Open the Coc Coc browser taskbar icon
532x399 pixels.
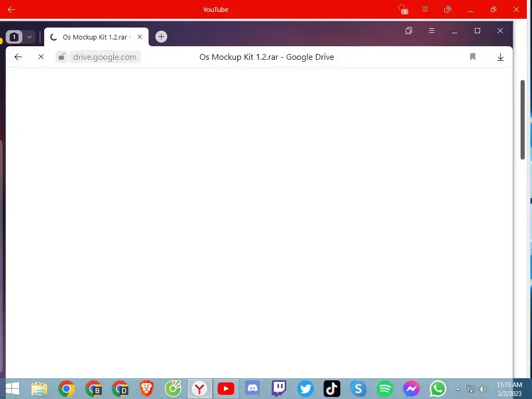pyautogui.click(x=173, y=389)
